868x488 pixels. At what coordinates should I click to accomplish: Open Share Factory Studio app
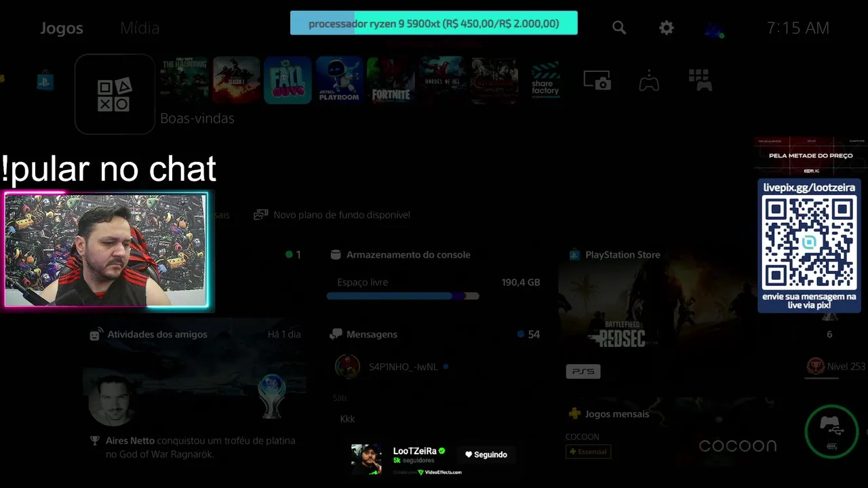coord(545,81)
